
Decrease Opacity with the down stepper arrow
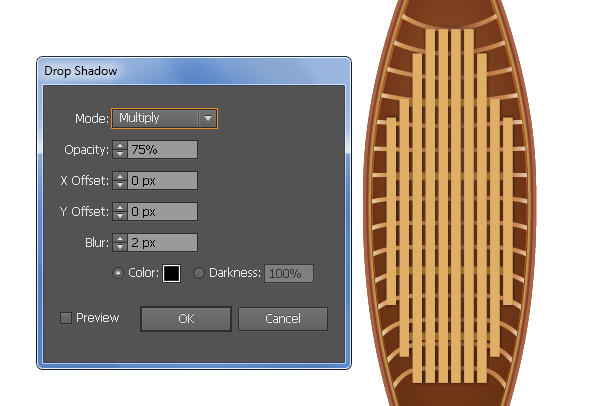point(120,153)
